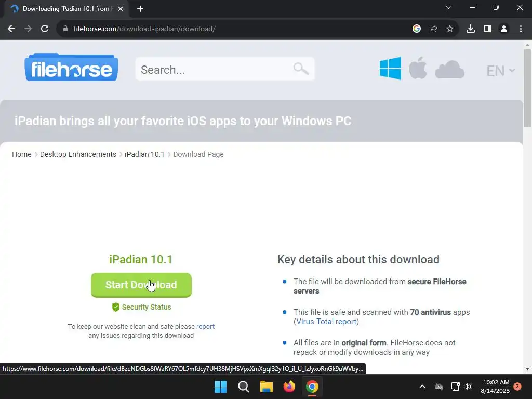This screenshot has height=399, width=532.
Task: Toggle Chrome side panel
Action: coord(487,29)
